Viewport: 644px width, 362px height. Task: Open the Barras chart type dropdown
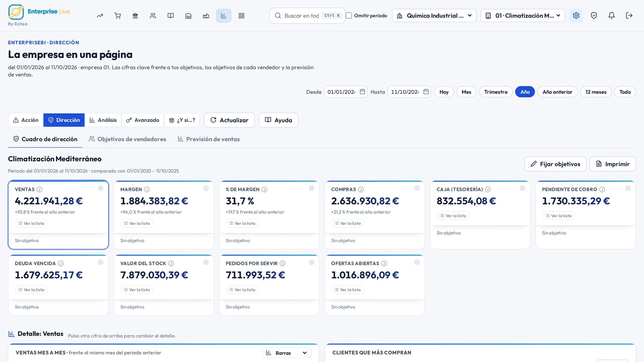pyautogui.click(x=287, y=353)
